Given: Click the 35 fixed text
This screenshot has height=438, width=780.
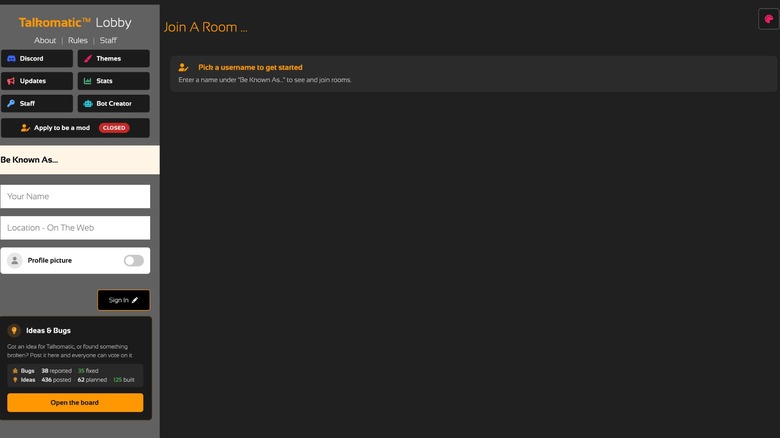Looking at the screenshot, I should tap(88, 371).
